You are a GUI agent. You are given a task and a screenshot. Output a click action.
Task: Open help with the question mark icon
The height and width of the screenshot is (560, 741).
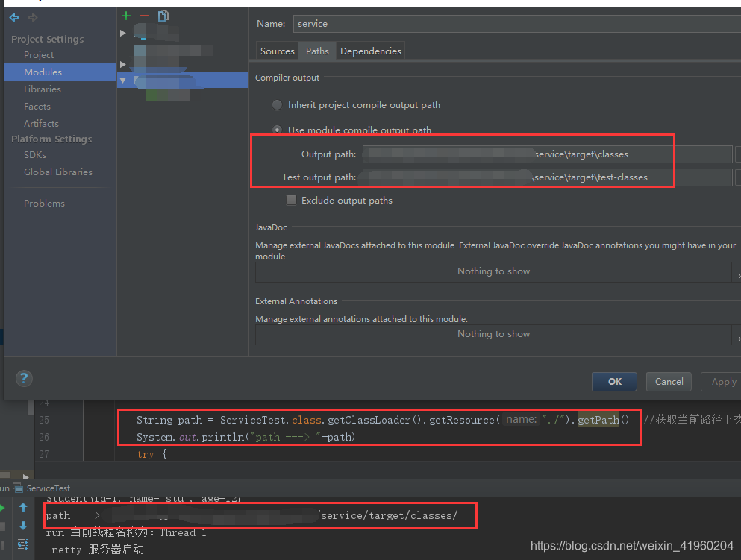[x=24, y=378]
